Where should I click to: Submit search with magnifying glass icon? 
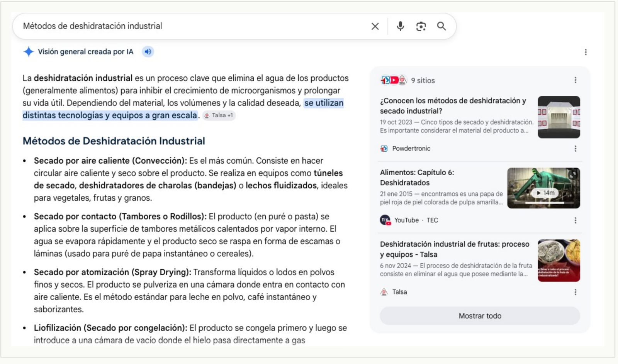click(441, 26)
